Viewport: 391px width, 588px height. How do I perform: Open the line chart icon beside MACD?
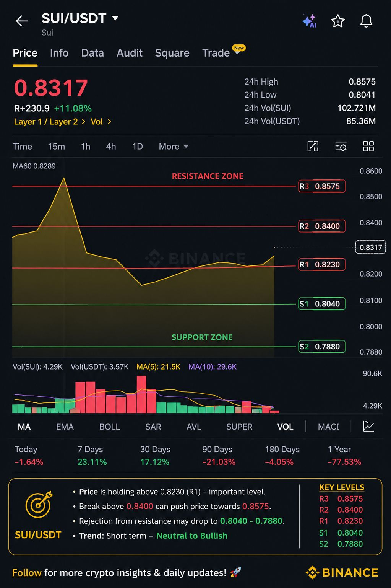pyautogui.click(x=368, y=426)
